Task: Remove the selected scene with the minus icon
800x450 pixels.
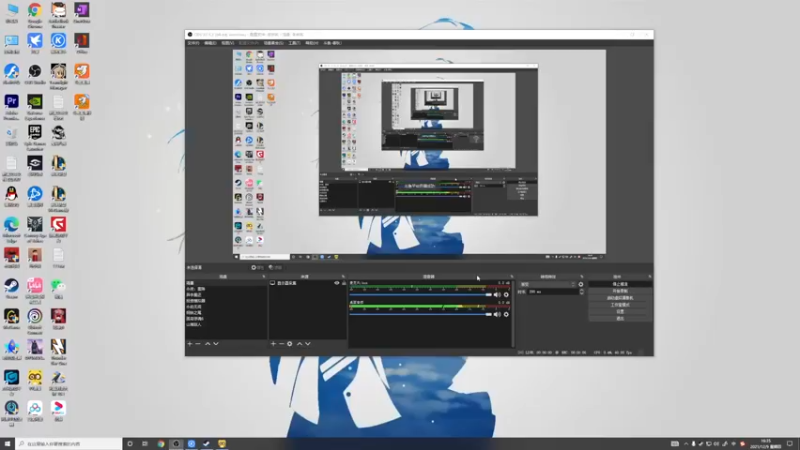Action: click(x=198, y=344)
